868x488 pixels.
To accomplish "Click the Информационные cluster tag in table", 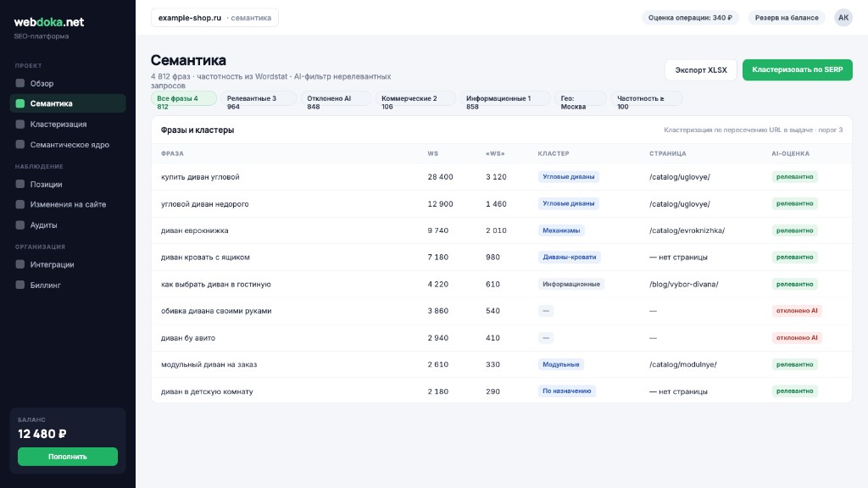I will click(x=571, y=284).
